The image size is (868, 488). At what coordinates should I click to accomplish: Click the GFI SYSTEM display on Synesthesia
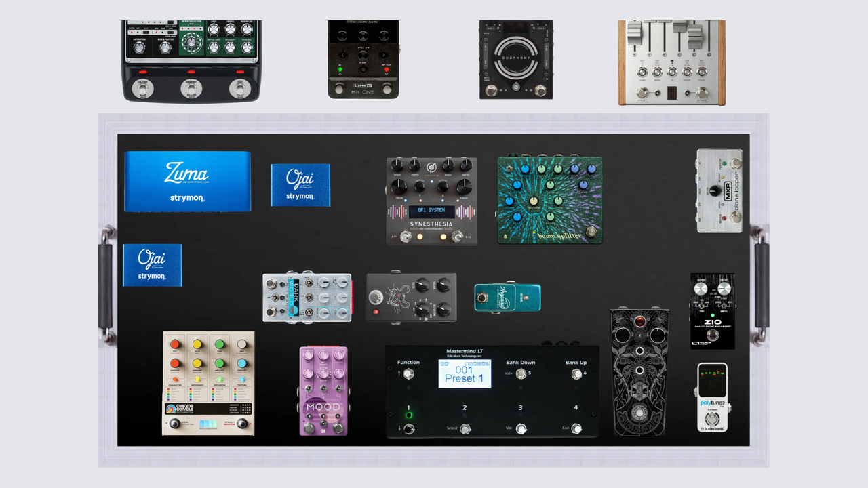[x=431, y=212]
